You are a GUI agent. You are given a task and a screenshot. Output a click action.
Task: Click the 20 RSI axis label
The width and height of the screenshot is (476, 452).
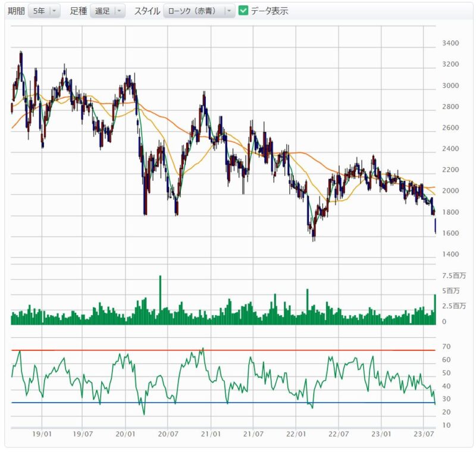pos(446,412)
